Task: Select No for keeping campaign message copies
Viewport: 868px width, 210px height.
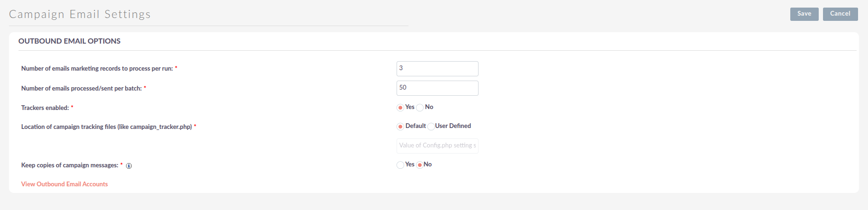Action: (x=420, y=165)
